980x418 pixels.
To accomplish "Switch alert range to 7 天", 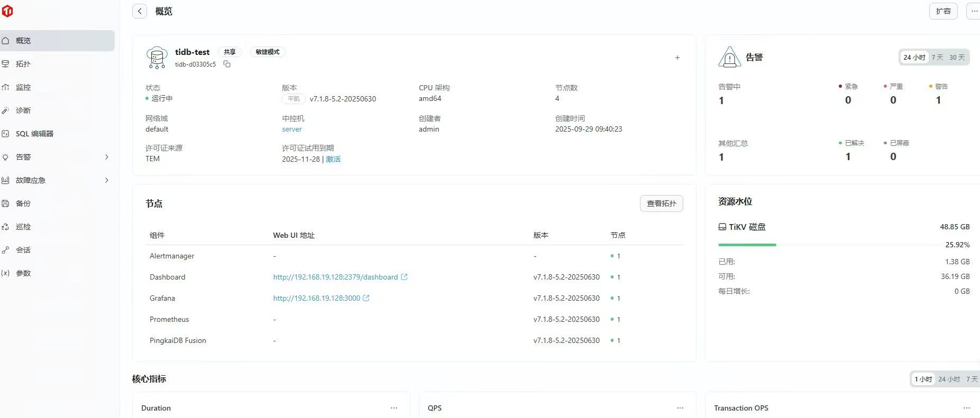I will pos(937,57).
